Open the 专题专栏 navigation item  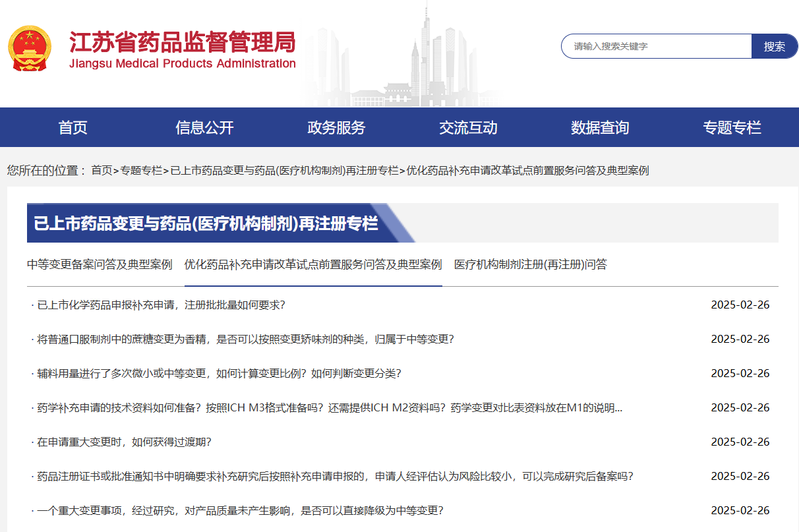coord(732,128)
